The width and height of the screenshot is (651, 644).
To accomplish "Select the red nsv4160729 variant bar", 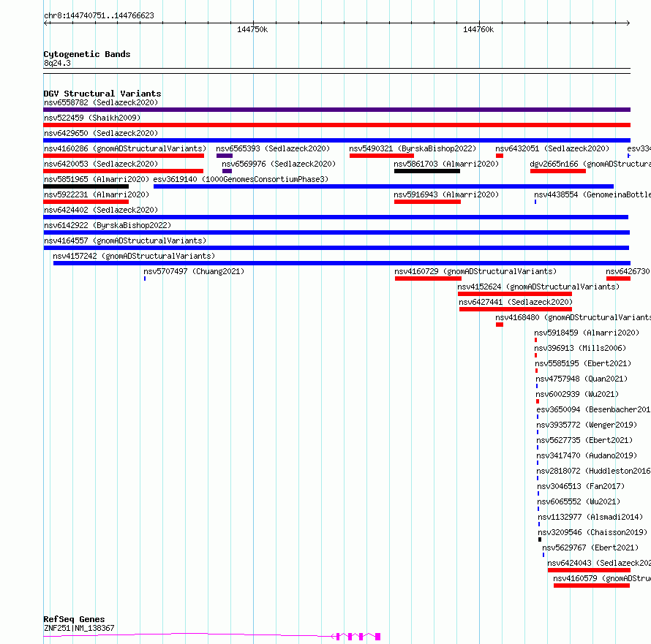I will tap(428, 279).
